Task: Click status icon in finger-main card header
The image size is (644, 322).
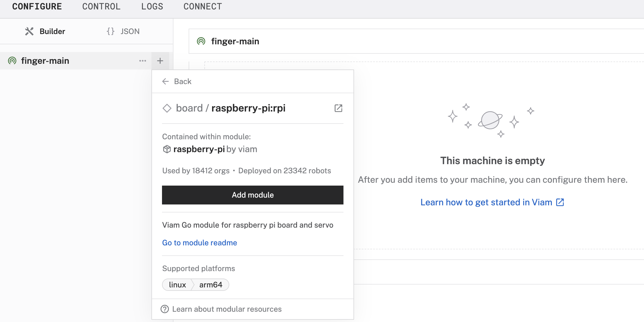Action: tap(201, 41)
